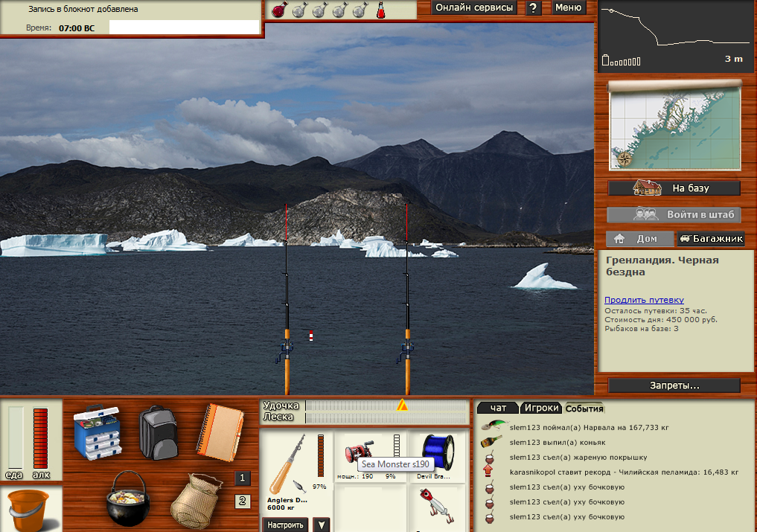This screenshot has width=757, height=532.
Task: Switch to the чат tab
Action: (x=497, y=408)
